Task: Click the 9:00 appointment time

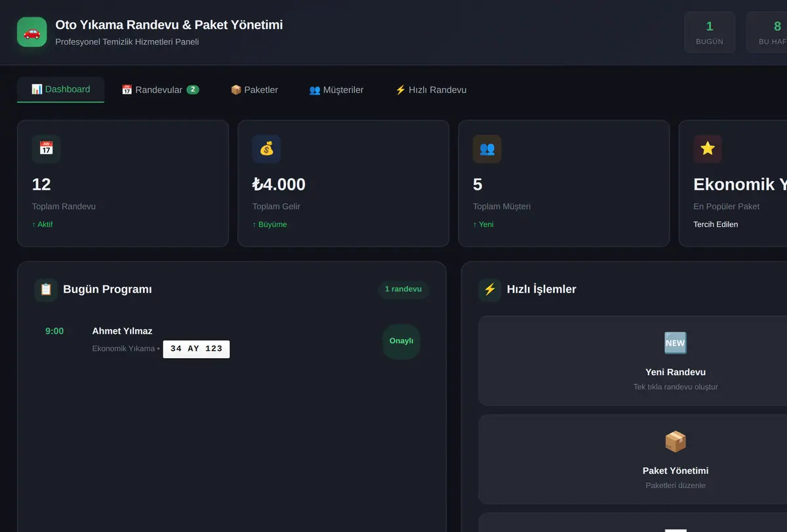Action: tap(54, 331)
